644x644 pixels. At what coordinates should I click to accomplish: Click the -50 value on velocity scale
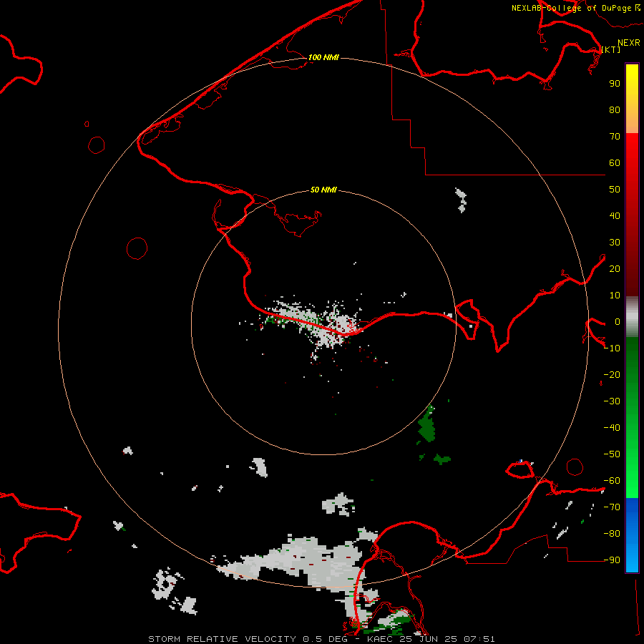[x=612, y=454]
